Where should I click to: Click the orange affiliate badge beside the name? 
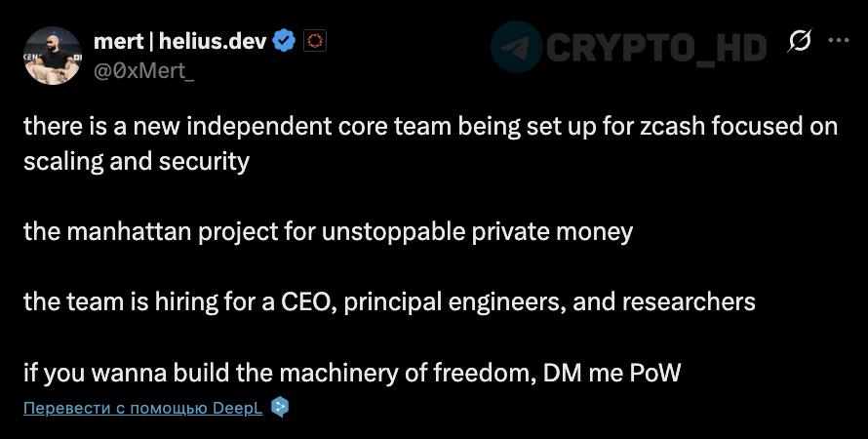(x=314, y=41)
